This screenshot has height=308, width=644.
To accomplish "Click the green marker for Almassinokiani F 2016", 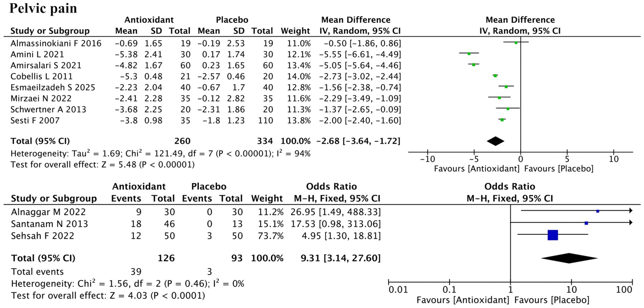I will click(516, 43).
